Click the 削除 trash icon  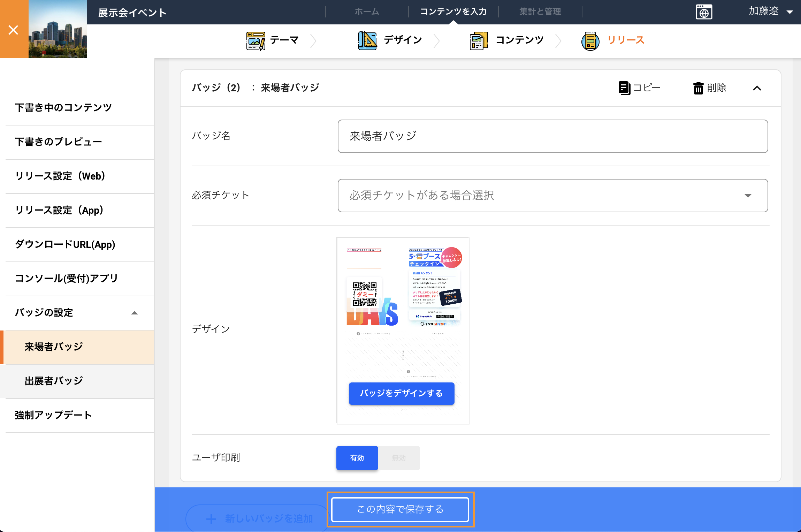click(x=698, y=88)
